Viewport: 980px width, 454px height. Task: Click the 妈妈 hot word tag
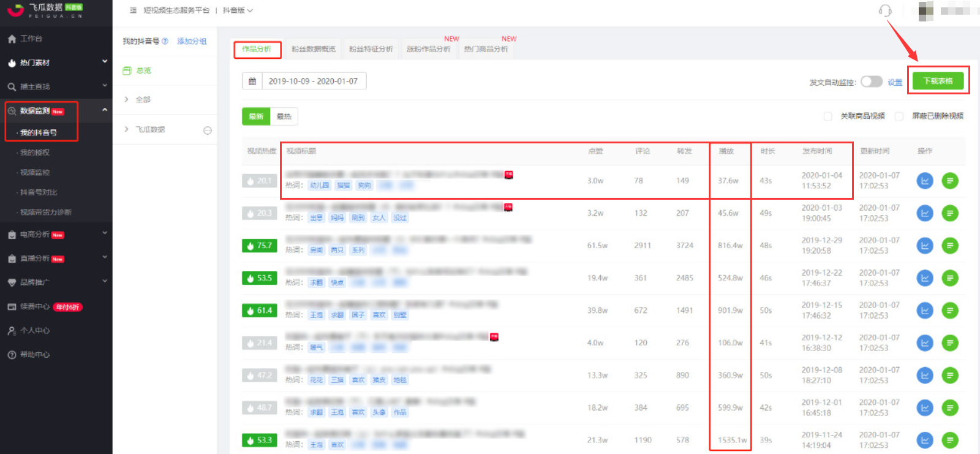tap(337, 218)
